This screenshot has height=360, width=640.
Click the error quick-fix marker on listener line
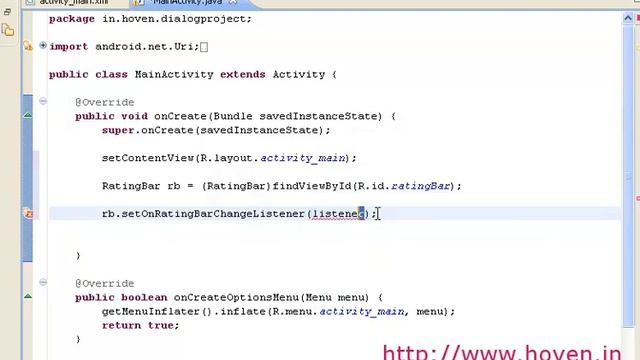28,213
